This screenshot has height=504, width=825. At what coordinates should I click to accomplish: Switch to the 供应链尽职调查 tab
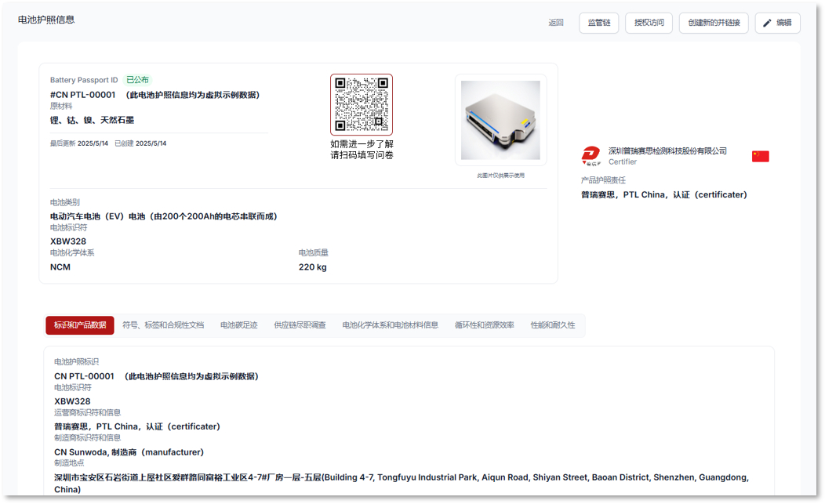(300, 325)
